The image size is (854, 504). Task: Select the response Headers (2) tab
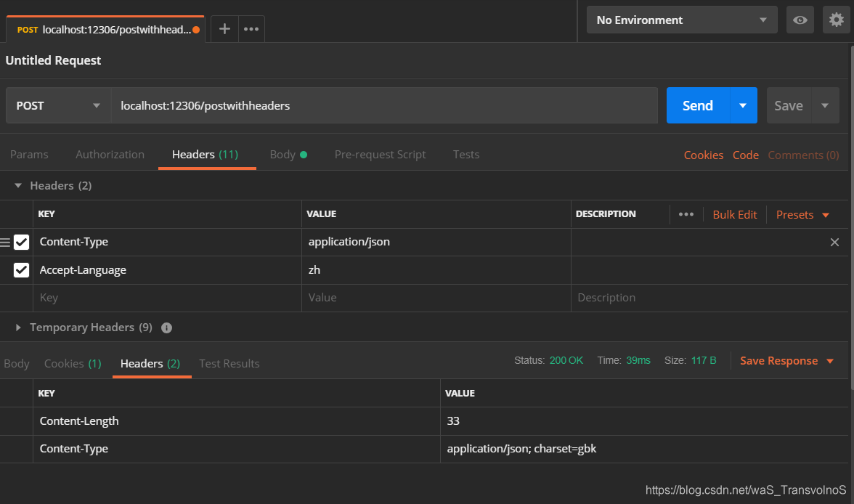point(150,363)
